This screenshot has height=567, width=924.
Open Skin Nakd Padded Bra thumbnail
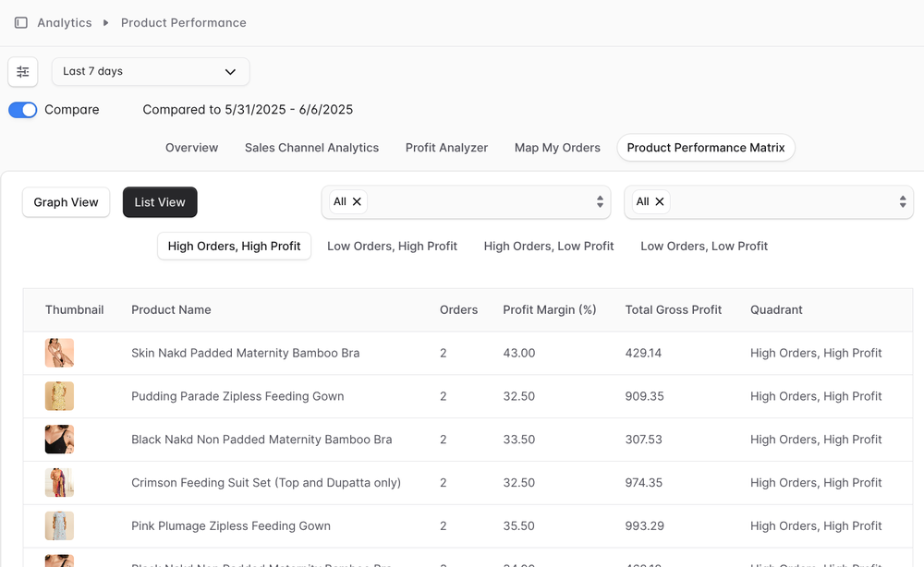(59, 353)
